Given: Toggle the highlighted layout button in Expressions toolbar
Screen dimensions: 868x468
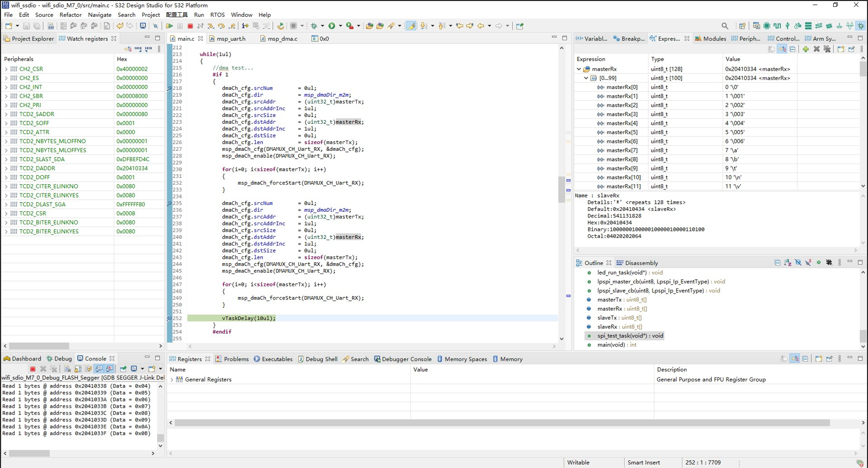Looking at the screenshot, I should pos(782,49).
